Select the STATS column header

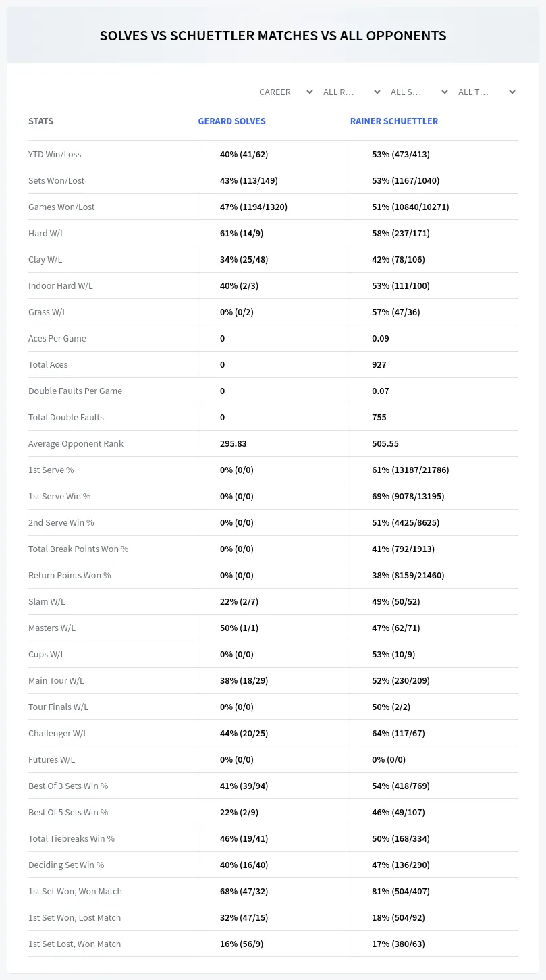(40, 121)
